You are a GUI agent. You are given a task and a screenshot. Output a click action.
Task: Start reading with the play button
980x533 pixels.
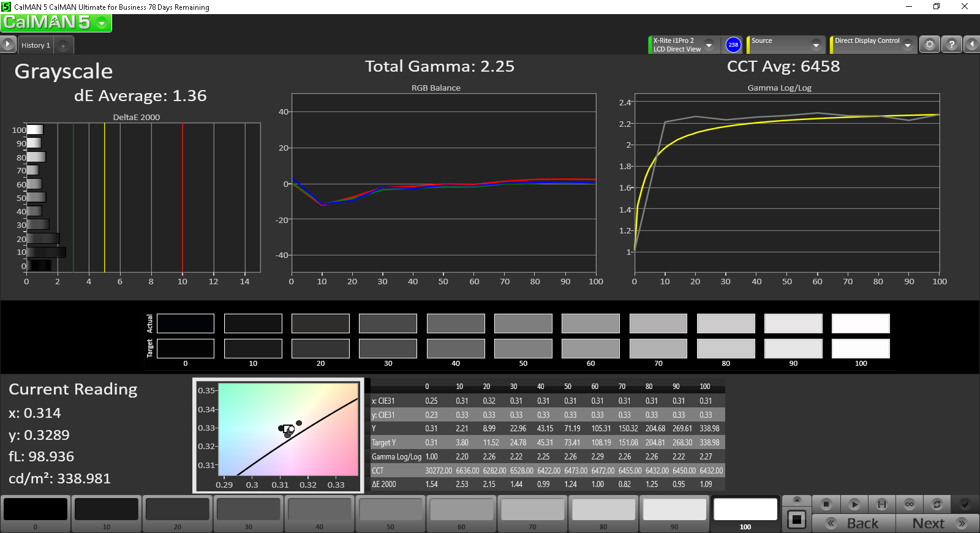point(854,504)
